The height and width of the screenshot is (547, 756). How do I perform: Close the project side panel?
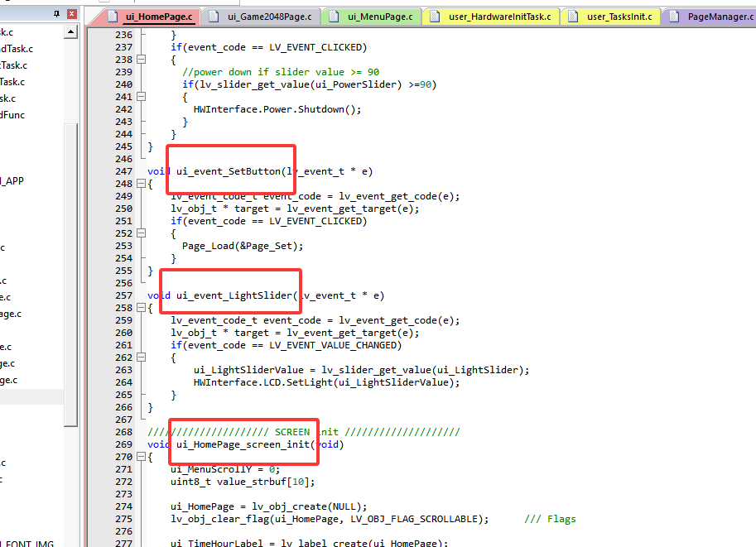pyautogui.click(x=71, y=13)
